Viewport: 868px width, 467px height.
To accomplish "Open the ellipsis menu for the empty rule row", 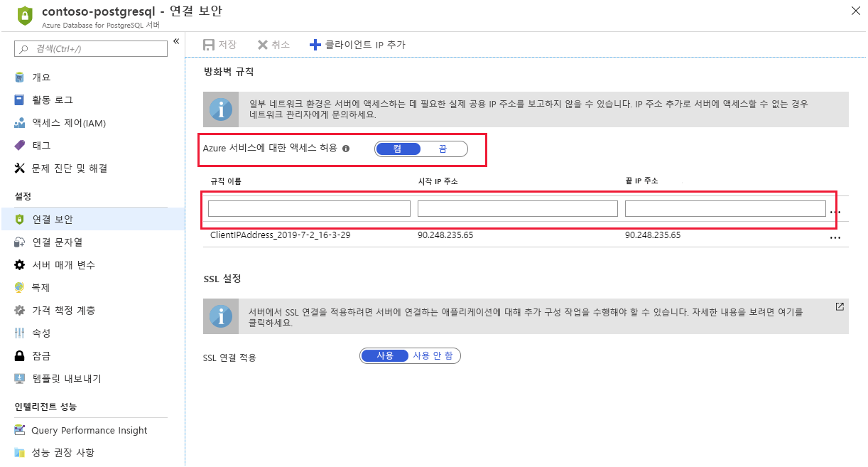I will pyautogui.click(x=835, y=212).
